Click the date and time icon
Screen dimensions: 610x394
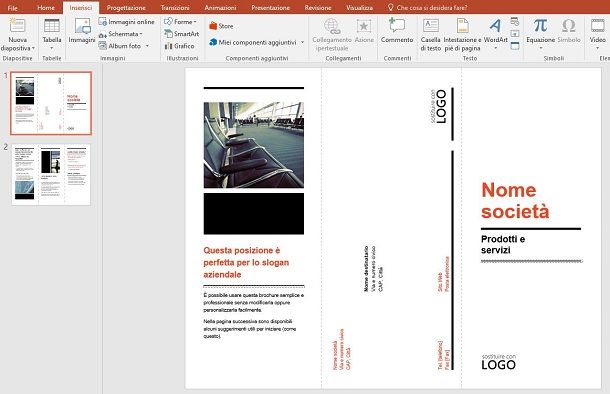(515, 21)
